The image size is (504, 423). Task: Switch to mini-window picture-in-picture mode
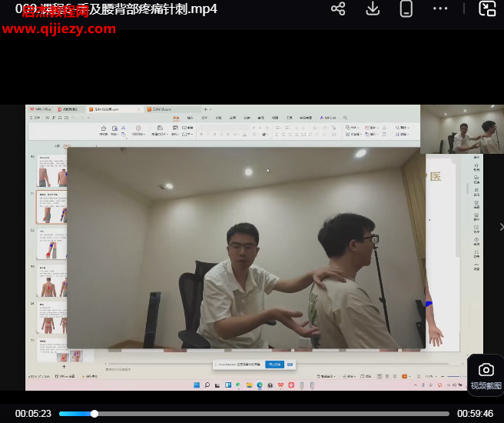pyautogui.click(x=487, y=8)
